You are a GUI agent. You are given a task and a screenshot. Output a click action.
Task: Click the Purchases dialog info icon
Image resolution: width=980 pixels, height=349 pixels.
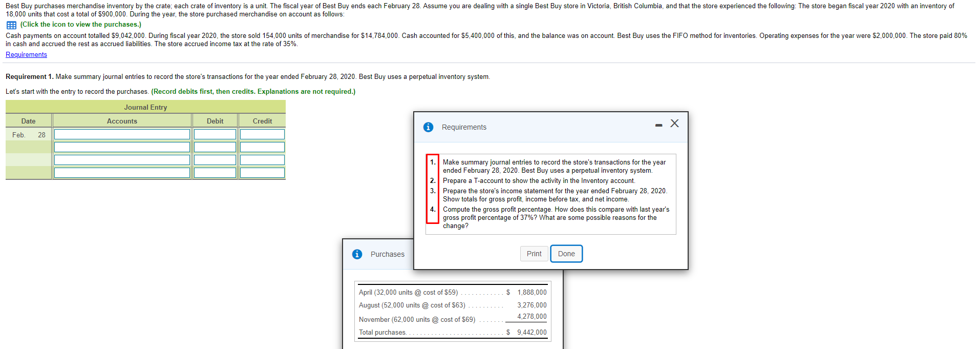tap(357, 254)
